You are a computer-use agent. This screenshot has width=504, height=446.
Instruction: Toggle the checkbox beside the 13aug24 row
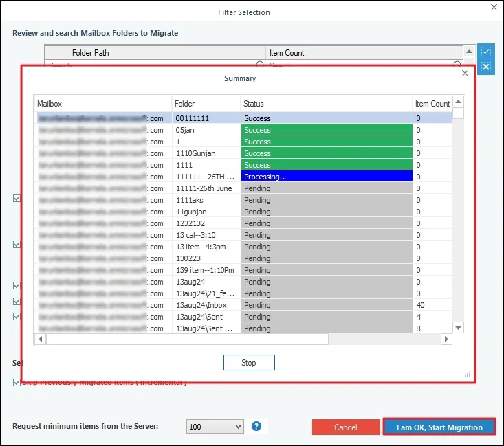(x=17, y=286)
